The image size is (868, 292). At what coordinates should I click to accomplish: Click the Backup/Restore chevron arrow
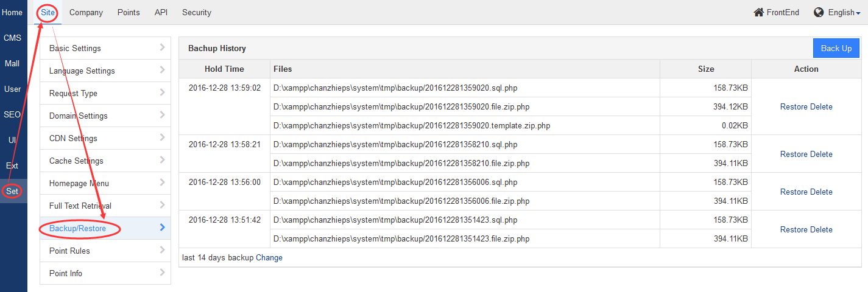point(162,228)
